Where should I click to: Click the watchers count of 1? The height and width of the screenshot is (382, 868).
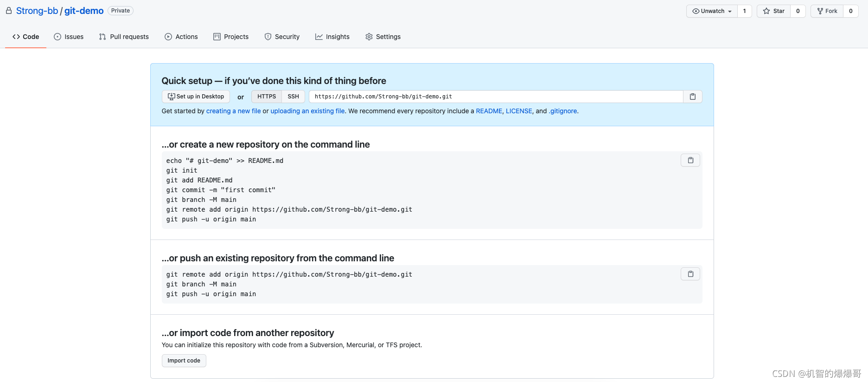745,11
